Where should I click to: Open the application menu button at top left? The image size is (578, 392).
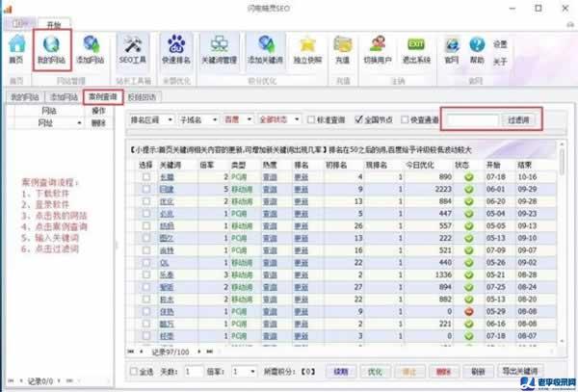[x=20, y=23]
